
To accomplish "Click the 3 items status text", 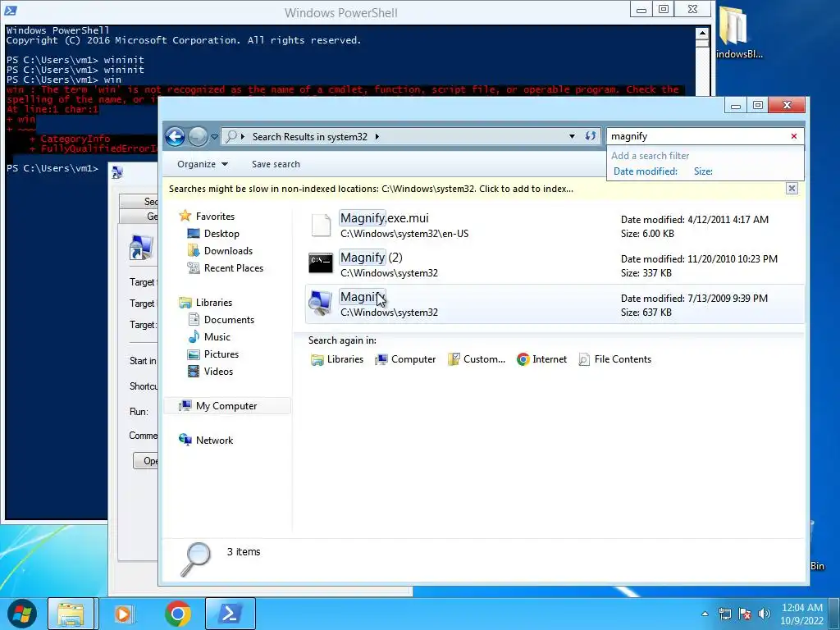I will (244, 552).
